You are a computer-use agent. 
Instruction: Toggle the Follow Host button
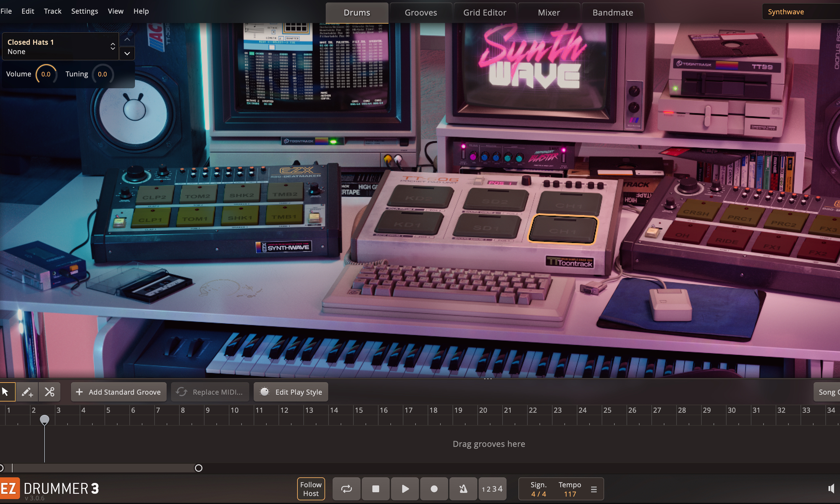pyautogui.click(x=311, y=489)
